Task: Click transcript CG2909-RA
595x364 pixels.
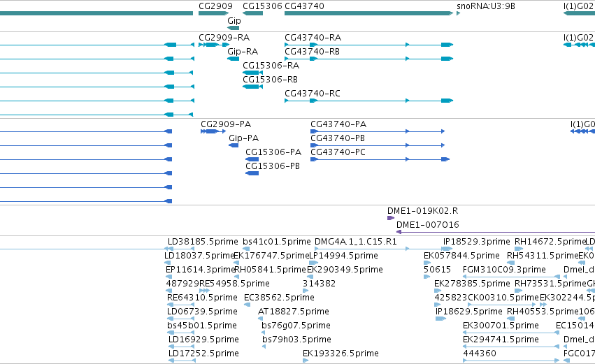Action: tap(224, 38)
